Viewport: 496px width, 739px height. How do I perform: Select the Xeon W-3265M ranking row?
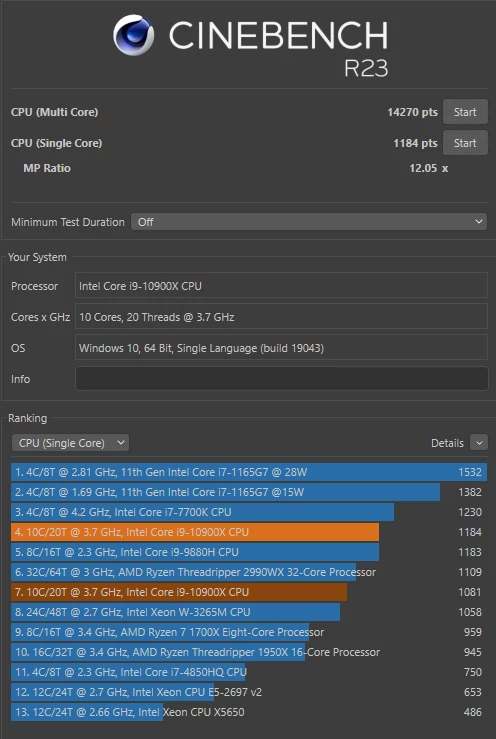pyautogui.click(x=249, y=612)
